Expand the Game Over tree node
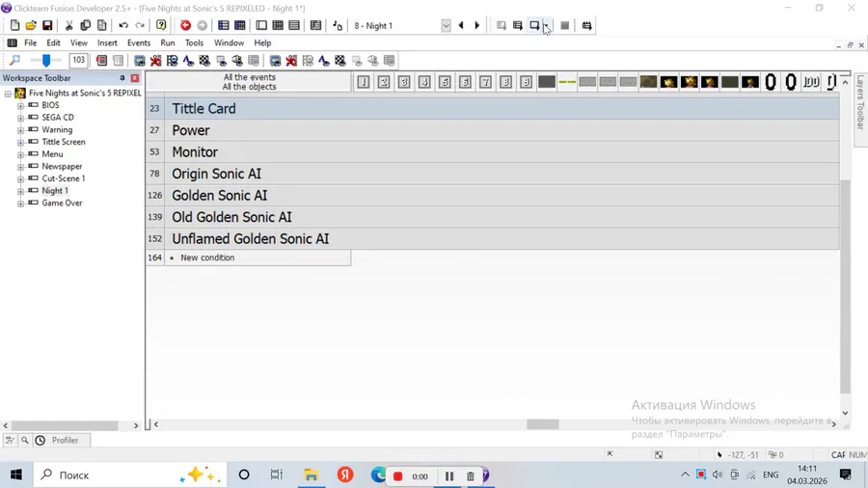Image resolution: width=868 pixels, height=488 pixels. [x=20, y=203]
